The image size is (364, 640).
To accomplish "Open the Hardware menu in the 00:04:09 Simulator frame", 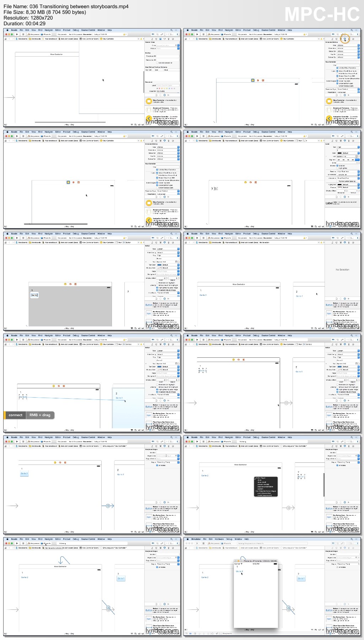I will [x=219, y=539].
